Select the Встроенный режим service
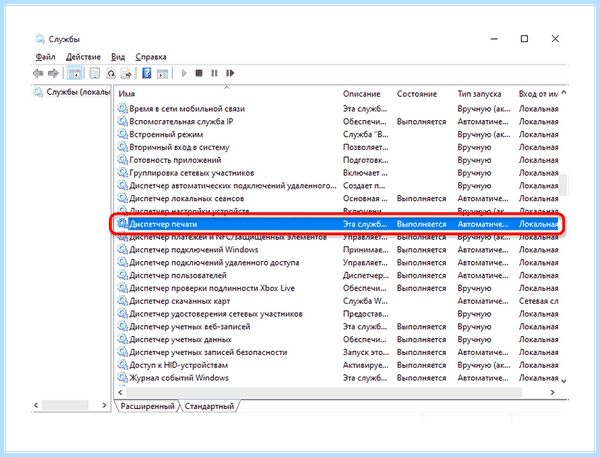 [x=338, y=134]
